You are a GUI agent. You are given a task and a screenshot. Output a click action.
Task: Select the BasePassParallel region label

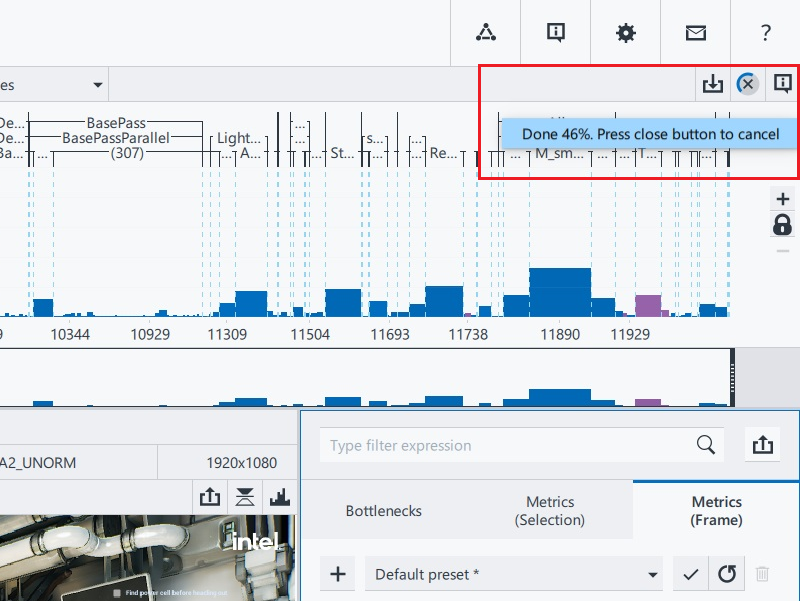(116, 138)
